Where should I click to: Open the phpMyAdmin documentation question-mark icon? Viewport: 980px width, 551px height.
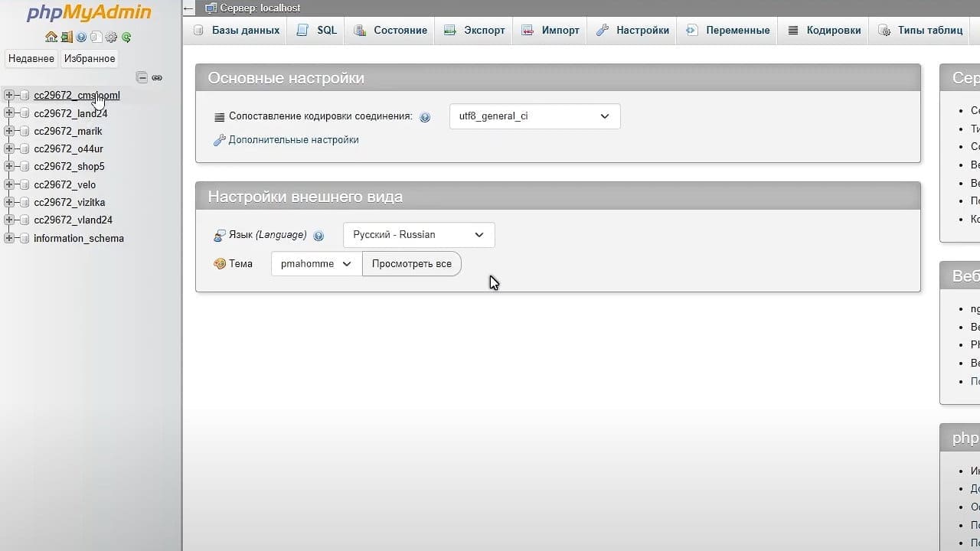81,37
